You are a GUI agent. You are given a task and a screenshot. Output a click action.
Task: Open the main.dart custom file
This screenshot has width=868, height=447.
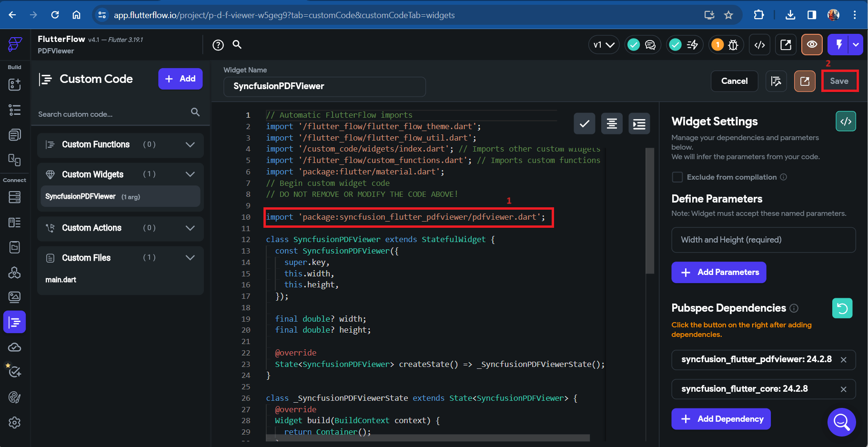[x=61, y=280]
